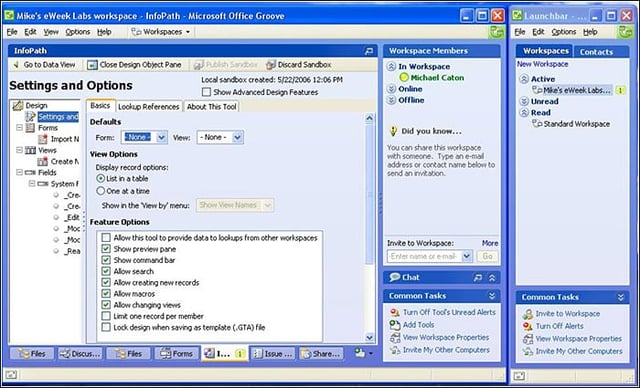Switch to Lookup References tab
Viewport: 640px width, 388px height.
pos(149,107)
